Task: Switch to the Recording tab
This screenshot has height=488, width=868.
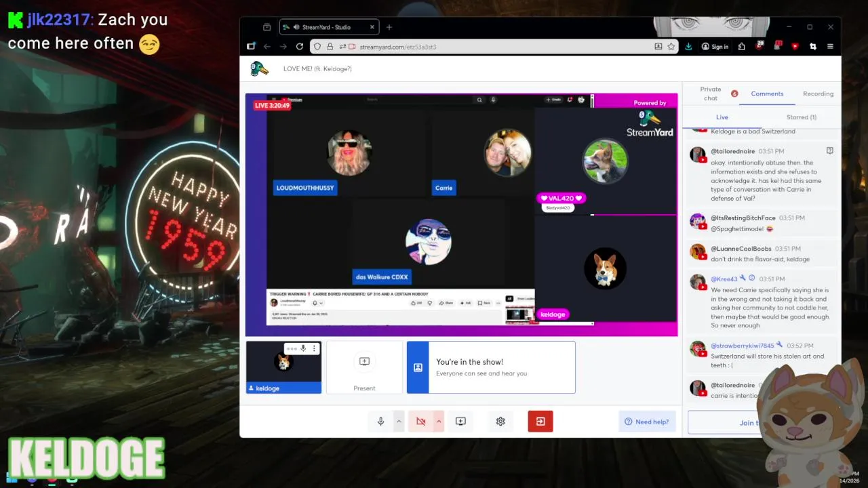Action: (818, 94)
